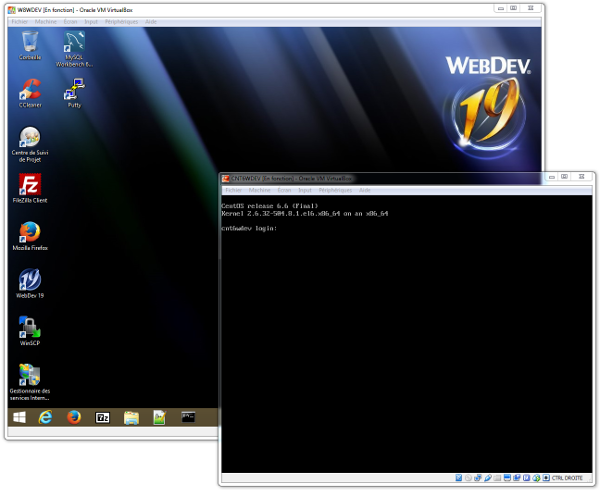
Task: Open Centre de Suivi de Projet icon
Action: (30, 144)
